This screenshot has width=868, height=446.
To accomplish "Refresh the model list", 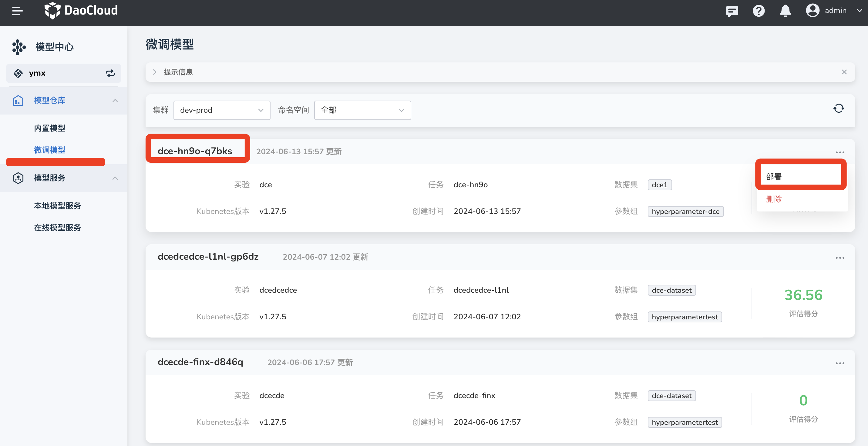I will pos(839,108).
